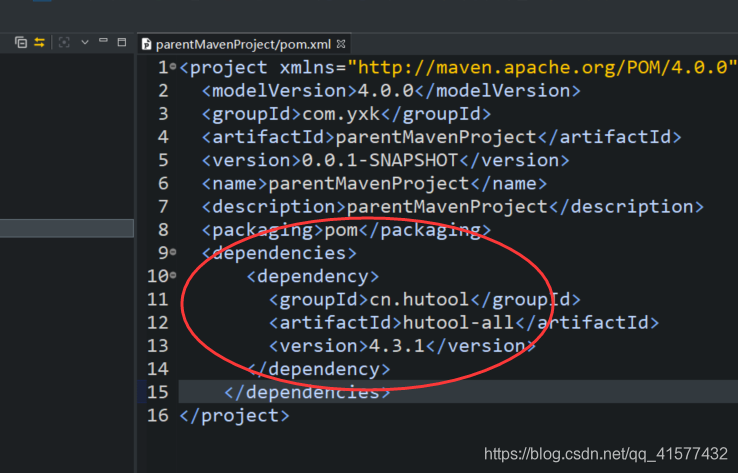The height and width of the screenshot is (473, 738).
Task: Collapse the dependencies fold marker on line 9
Action: 173,252
